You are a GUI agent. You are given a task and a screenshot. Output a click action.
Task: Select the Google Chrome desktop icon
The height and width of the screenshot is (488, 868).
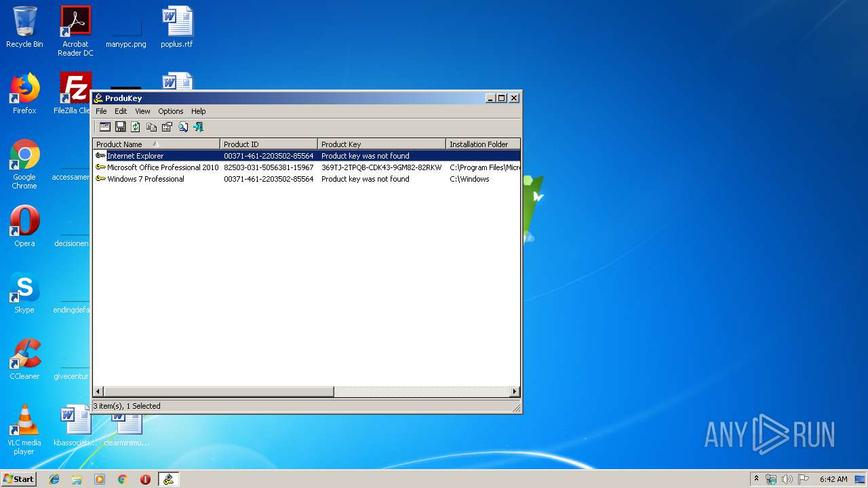(x=24, y=165)
